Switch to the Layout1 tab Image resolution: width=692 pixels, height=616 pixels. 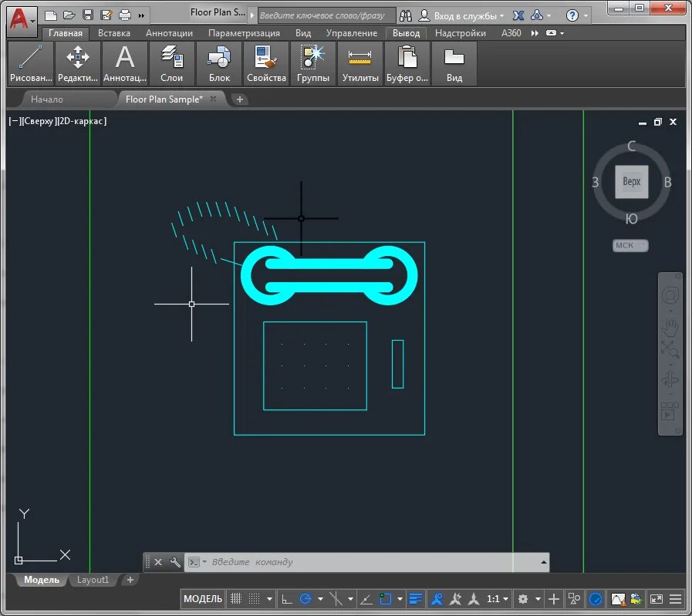(x=93, y=580)
